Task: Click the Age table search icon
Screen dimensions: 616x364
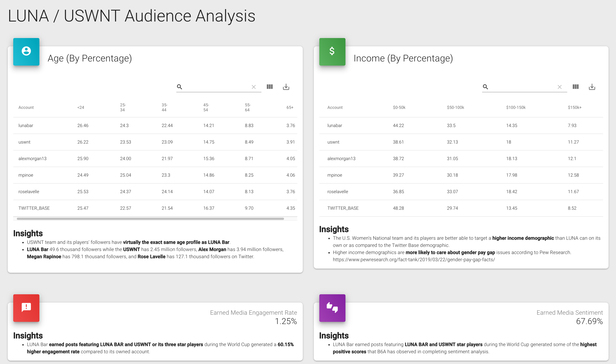Action: (x=179, y=87)
